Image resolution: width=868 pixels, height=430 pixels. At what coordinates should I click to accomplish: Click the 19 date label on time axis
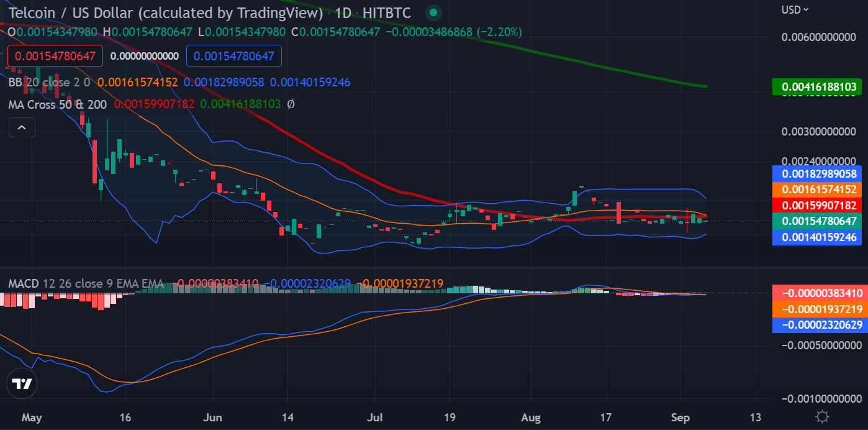point(451,417)
